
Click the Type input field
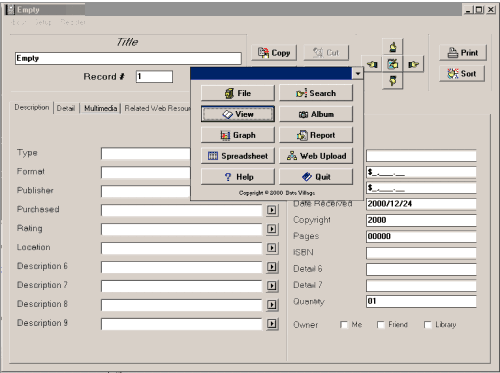(146, 154)
